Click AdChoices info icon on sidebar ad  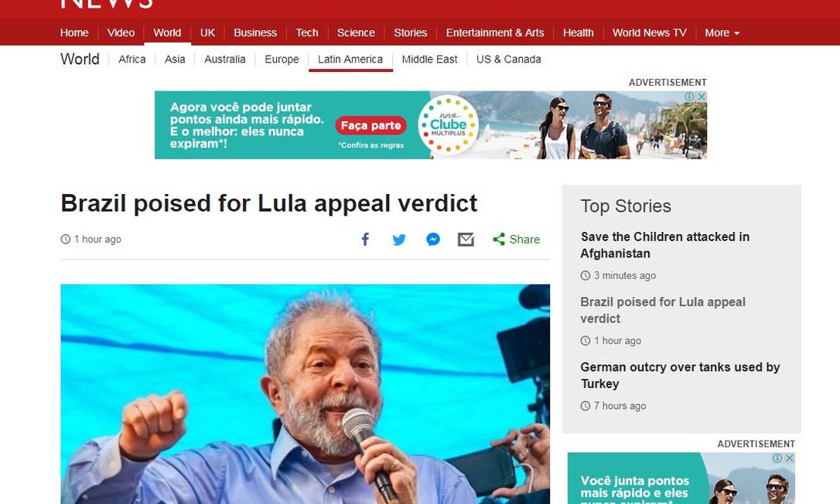click(777, 458)
